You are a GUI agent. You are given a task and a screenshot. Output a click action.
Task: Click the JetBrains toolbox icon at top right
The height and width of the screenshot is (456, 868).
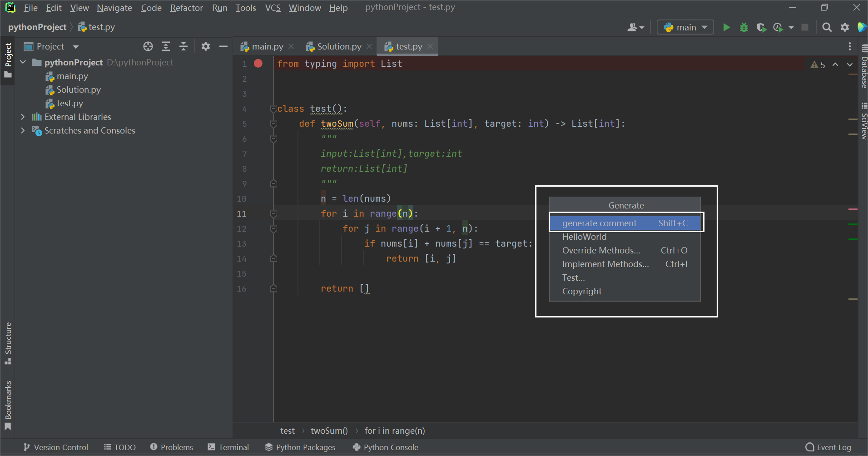[x=862, y=27]
